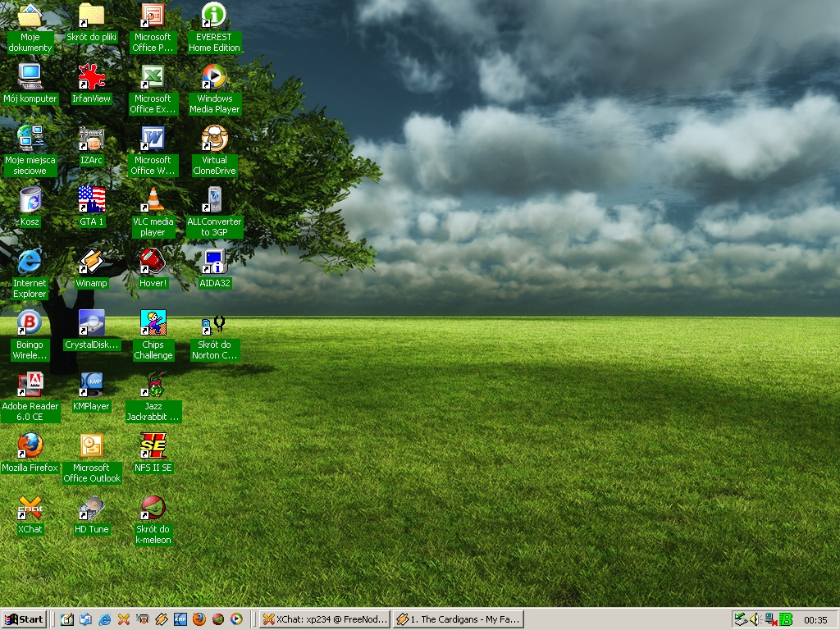The height and width of the screenshot is (630, 840).
Task: Switch to Winamp The Cardigans taskbar button
Action: coord(458,619)
